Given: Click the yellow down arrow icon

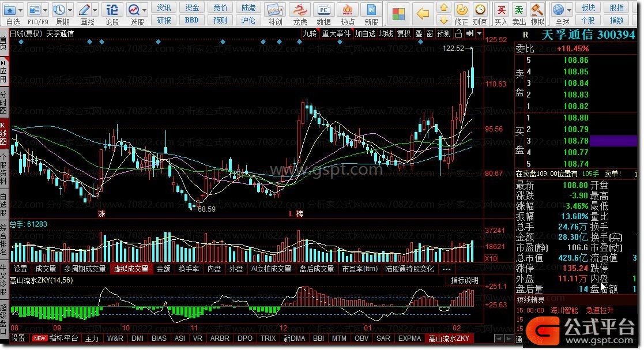Looking at the screenshot, I should point(443,20).
